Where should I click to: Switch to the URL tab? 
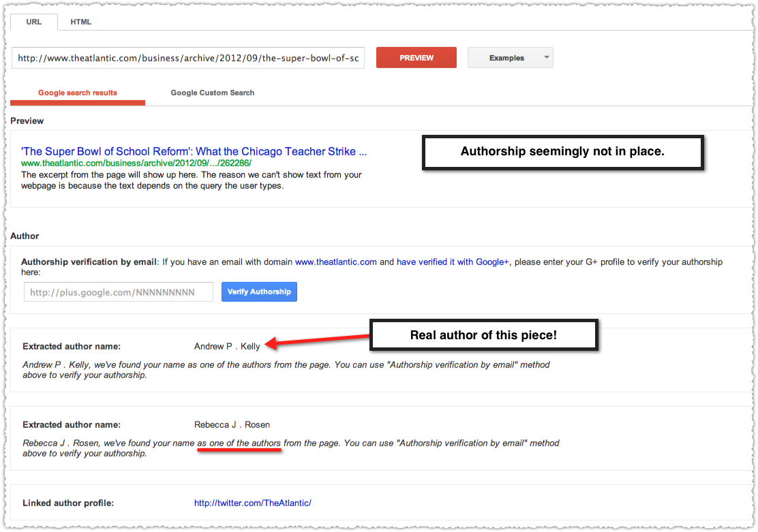click(x=34, y=22)
